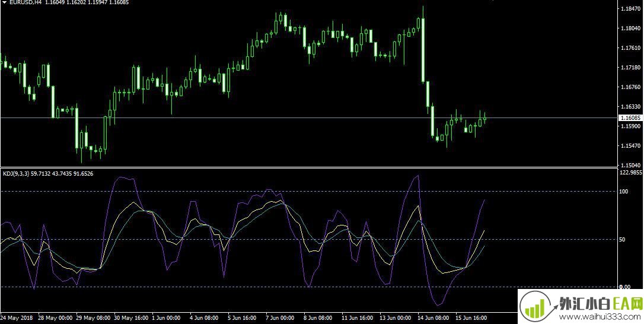
Task: Click the 15 Jun 16:00 time label
Action: tap(471, 318)
